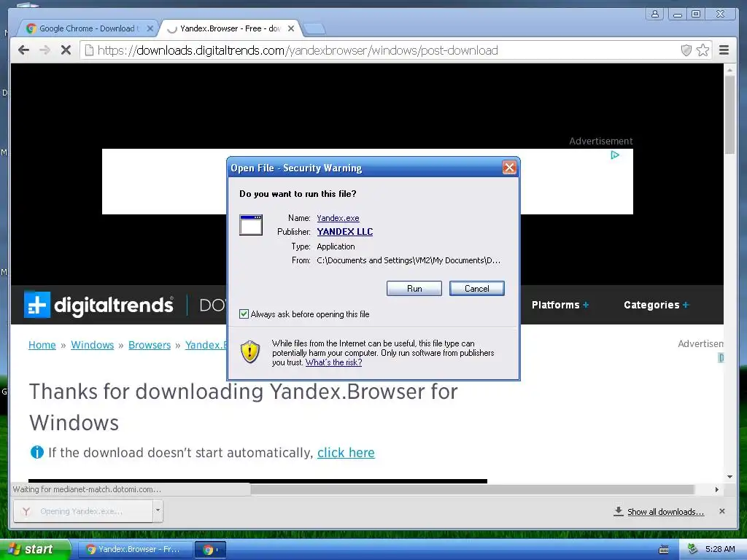Click the vertical scrollbar down arrow
This screenshot has height=560, width=747.
tap(729, 477)
